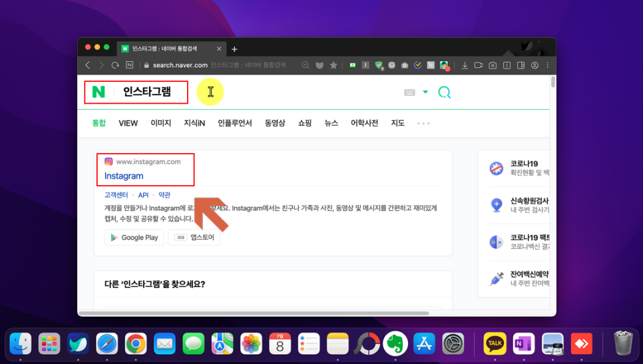Click the horizontal scrollbar at window bottom
Screen dimensions: 643x364
tap(254, 313)
